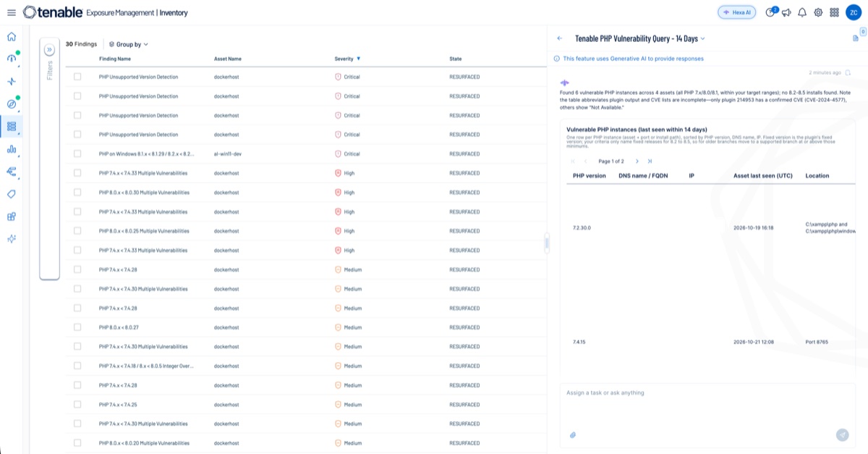The width and height of the screenshot is (868, 454).
Task: Open the notifications bell
Action: point(802,12)
